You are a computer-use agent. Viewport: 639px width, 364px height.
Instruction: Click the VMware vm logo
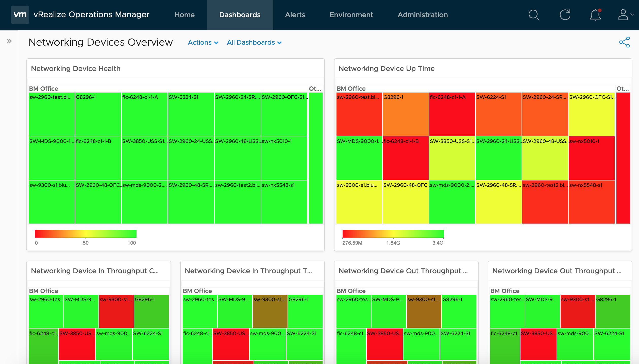20,15
